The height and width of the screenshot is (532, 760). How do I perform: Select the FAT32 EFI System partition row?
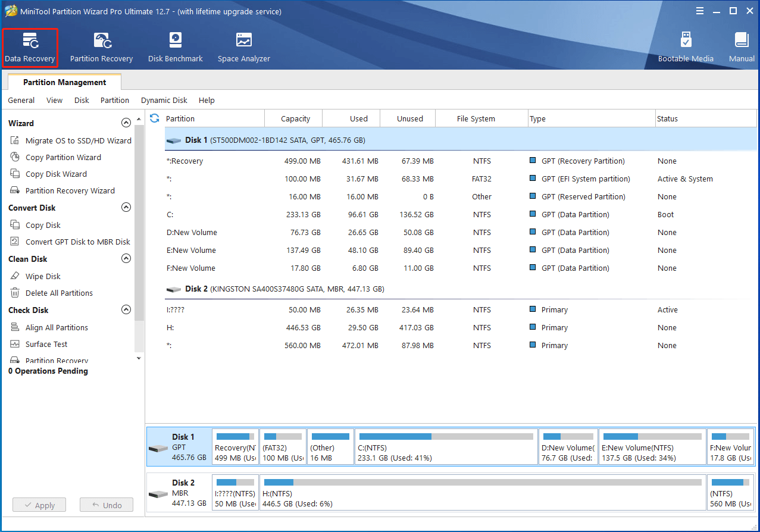click(x=461, y=179)
